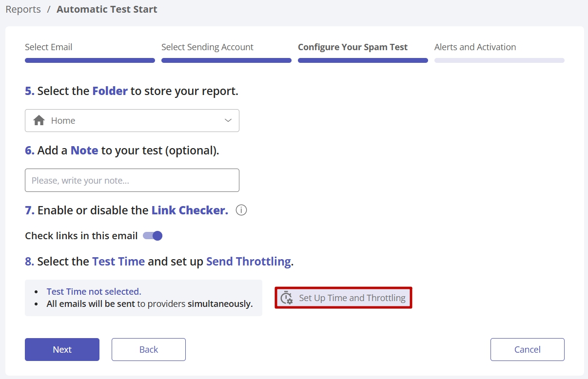Click the home icon in folder selector
This screenshot has width=588, height=379.
(x=39, y=121)
